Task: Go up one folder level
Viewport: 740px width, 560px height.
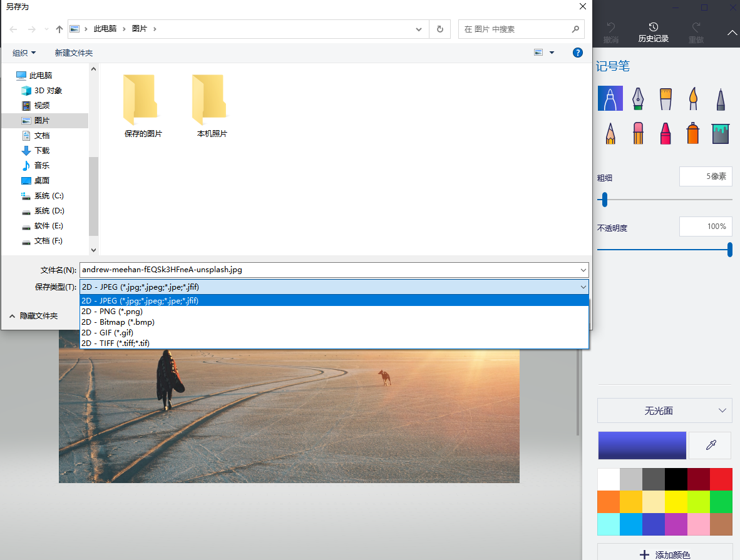Action: (59, 29)
